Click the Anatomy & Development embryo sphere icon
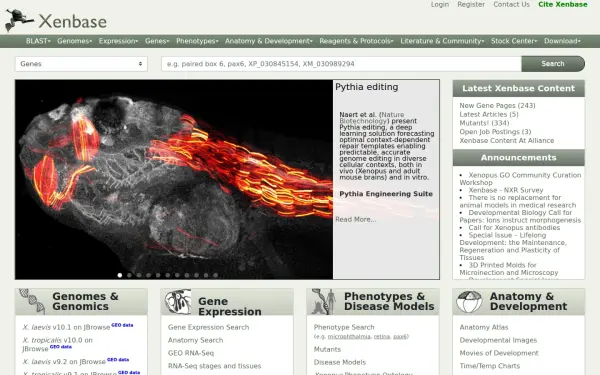Image resolution: width=600 pixels, height=375 pixels. [x=469, y=302]
